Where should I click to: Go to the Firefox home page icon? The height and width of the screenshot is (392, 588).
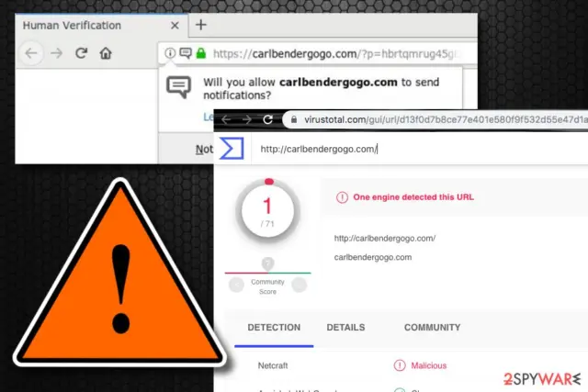(x=106, y=53)
